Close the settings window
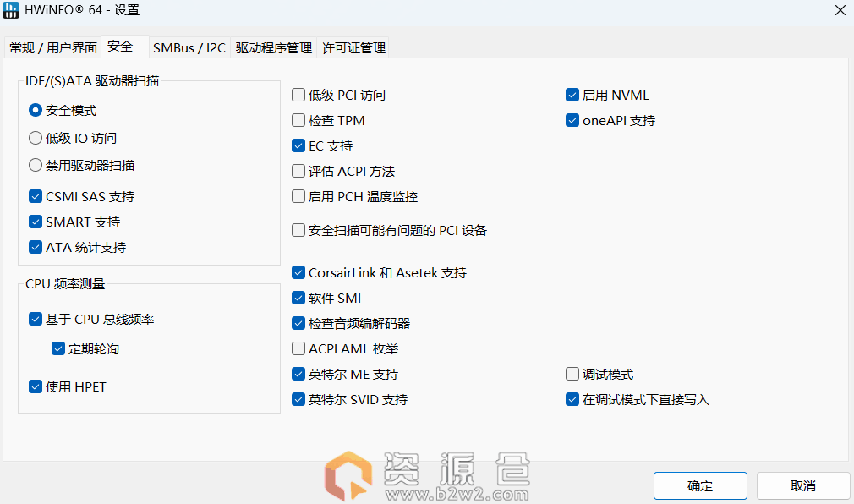The width and height of the screenshot is (854, 504). 839,10
